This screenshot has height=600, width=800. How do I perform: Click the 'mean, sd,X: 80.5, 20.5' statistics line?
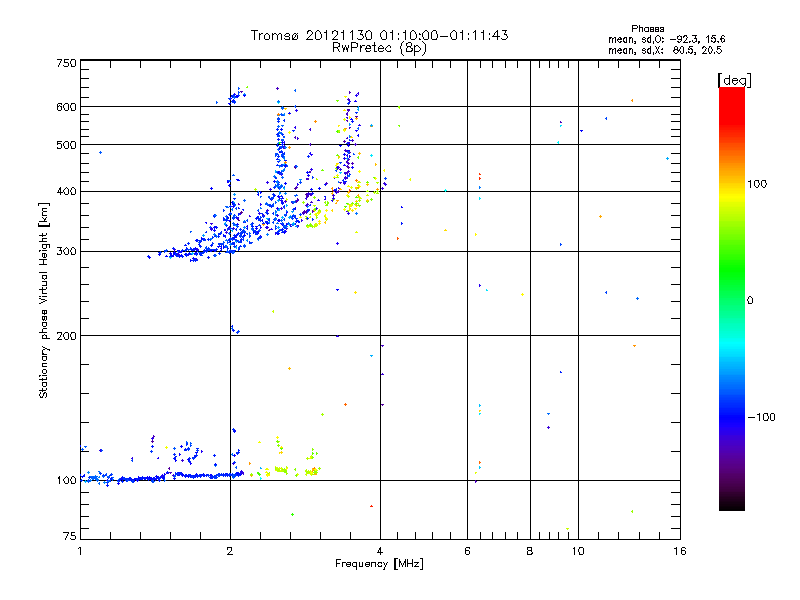[x=665, y=51]
